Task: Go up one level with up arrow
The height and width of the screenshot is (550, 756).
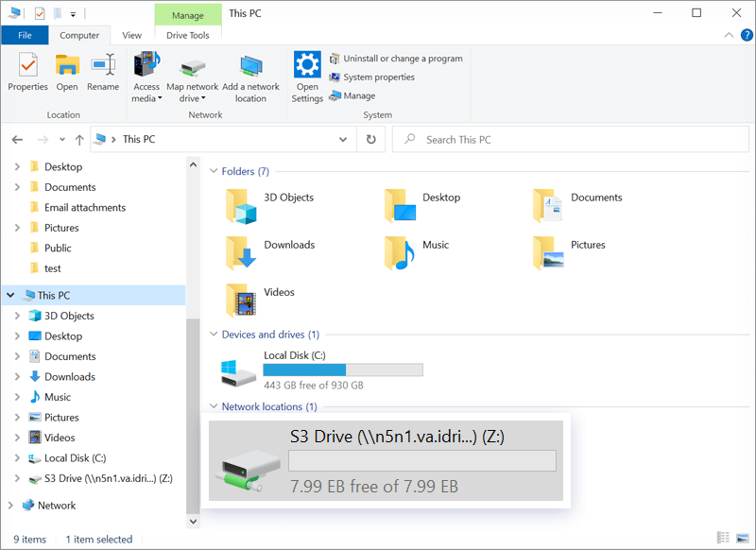Action: coord(79,140)
